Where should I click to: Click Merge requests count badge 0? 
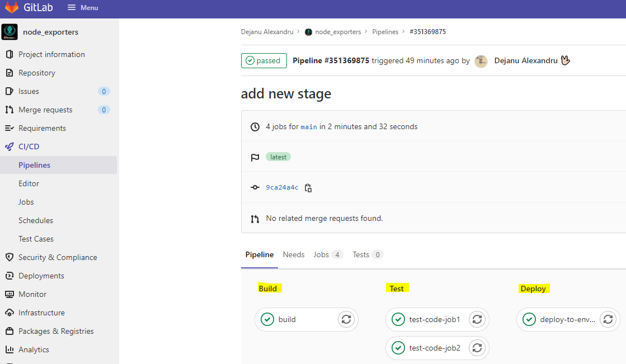(x=104, y=110)
